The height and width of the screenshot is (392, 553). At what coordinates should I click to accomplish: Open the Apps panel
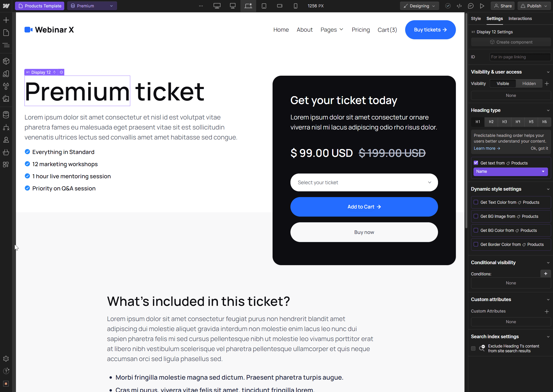tap(6, 165)
